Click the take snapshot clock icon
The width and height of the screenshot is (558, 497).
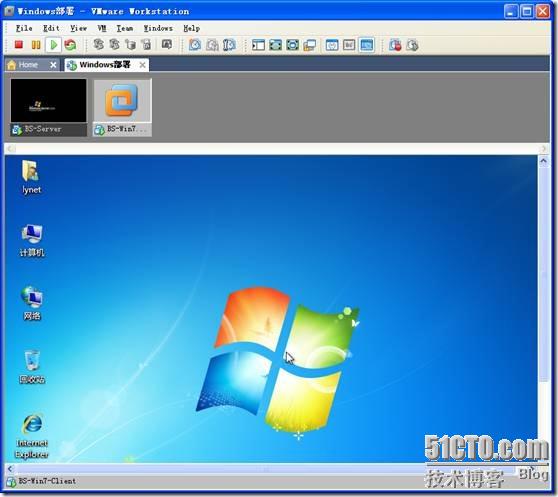(195, 45)
